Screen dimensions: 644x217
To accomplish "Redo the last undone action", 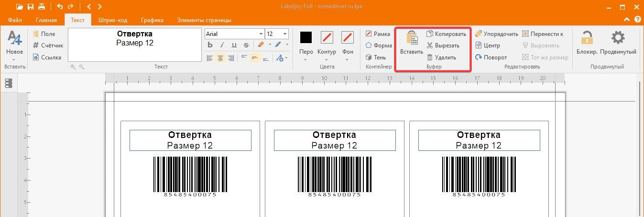I will coord(71,7).
